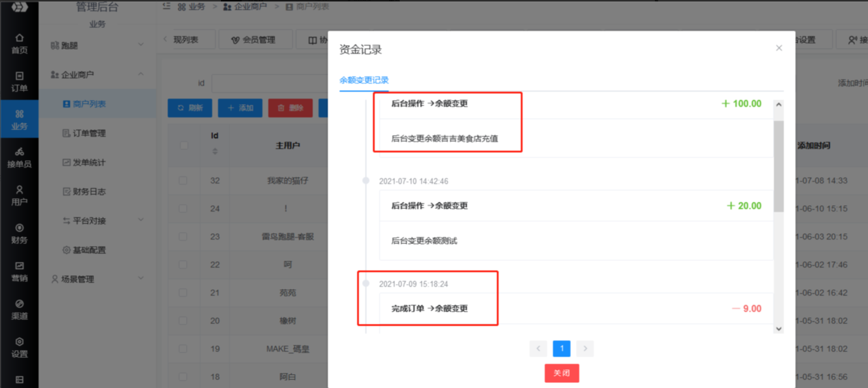The height and width of the screenshot is (388, 868).
Task: Toggle select-all checkbox in table header
Action: [x=184, y=145]
